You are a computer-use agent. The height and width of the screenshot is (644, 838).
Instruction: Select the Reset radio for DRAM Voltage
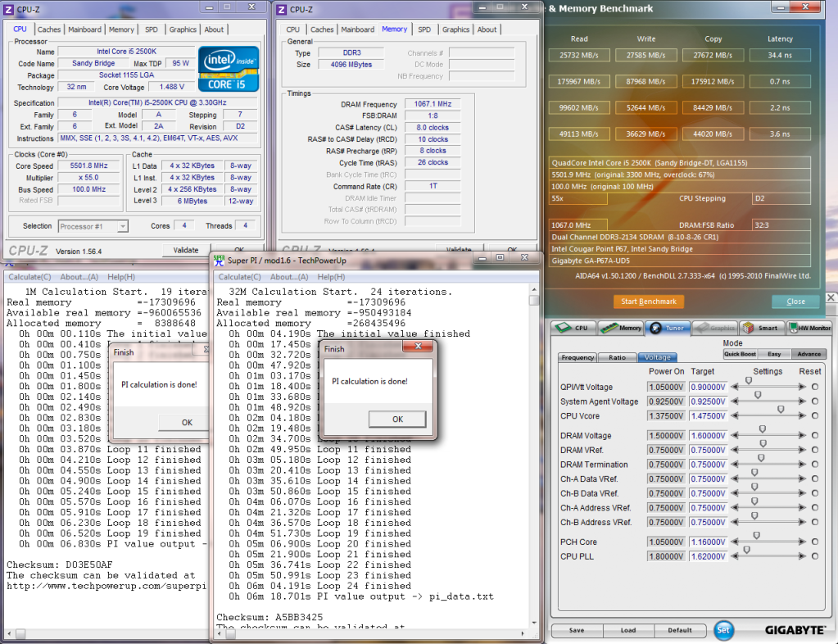tap(815, 436)
